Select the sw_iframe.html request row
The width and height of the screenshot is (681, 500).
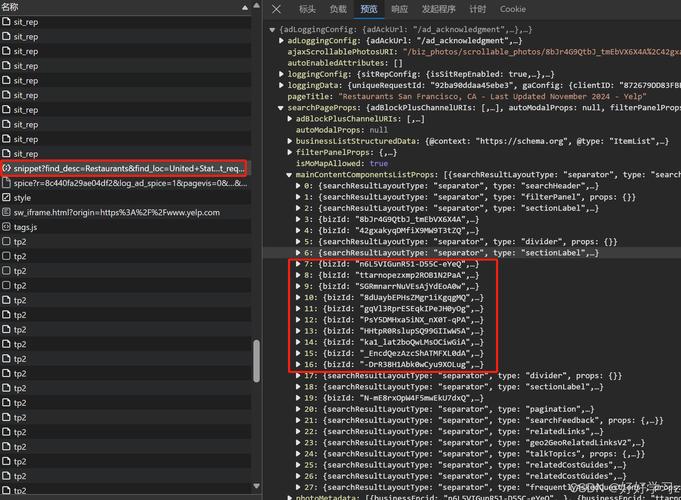[x=125, y=212]
